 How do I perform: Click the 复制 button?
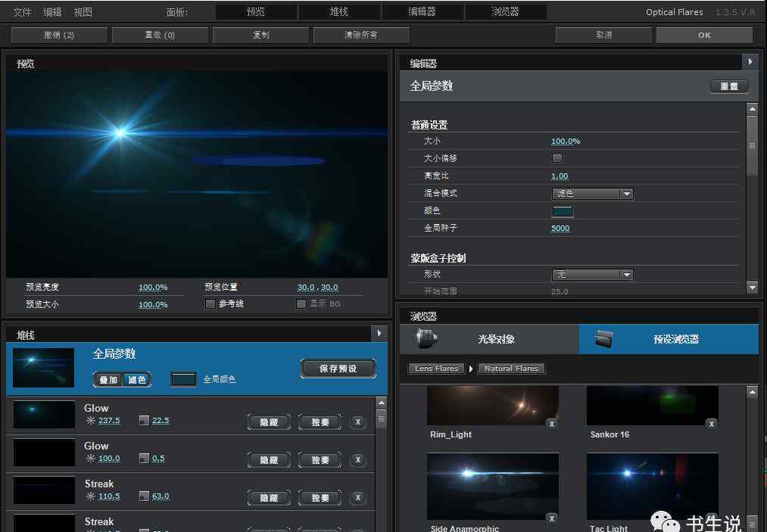pyautogui.click(x=260, y=36)
